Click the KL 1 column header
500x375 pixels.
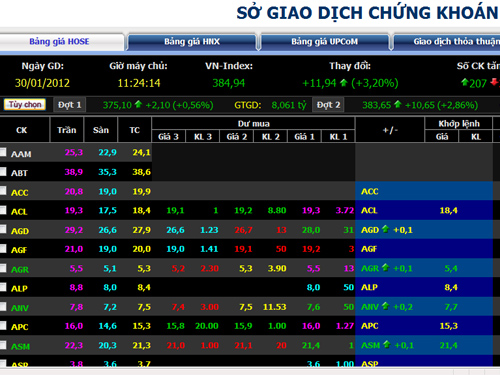[338, 137]
